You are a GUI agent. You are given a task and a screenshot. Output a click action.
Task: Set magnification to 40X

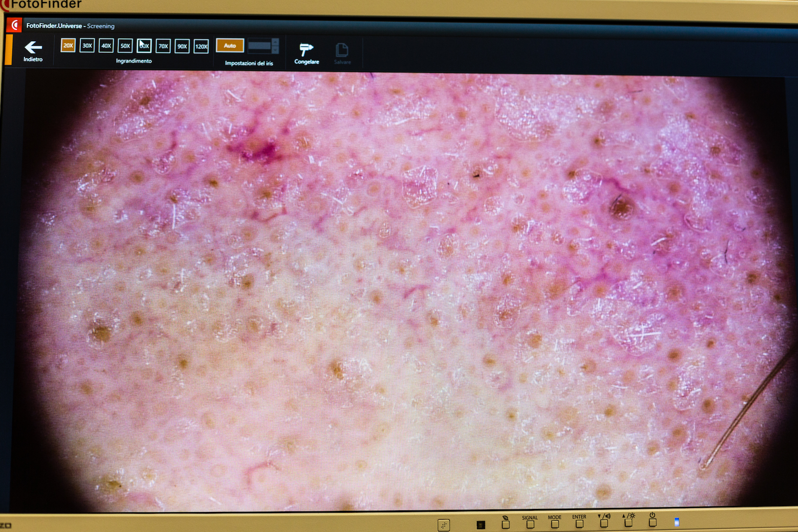point(106,46)
